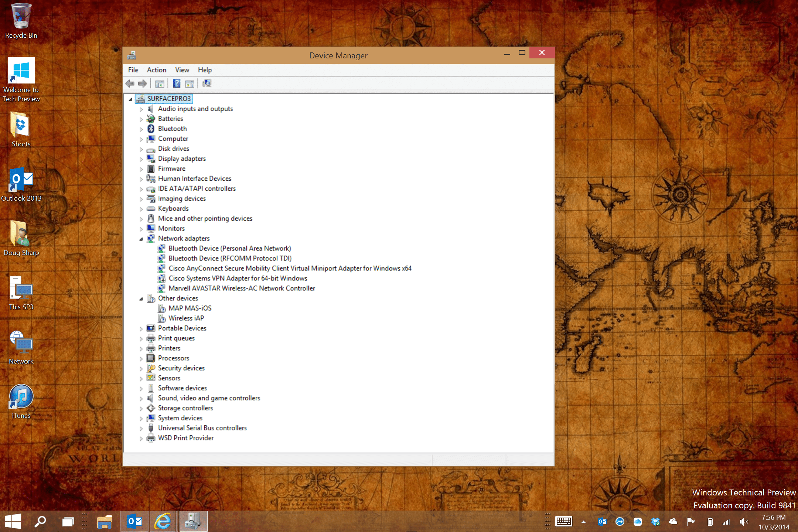
Task: Select the Printers category row
Action: (169, 348)
